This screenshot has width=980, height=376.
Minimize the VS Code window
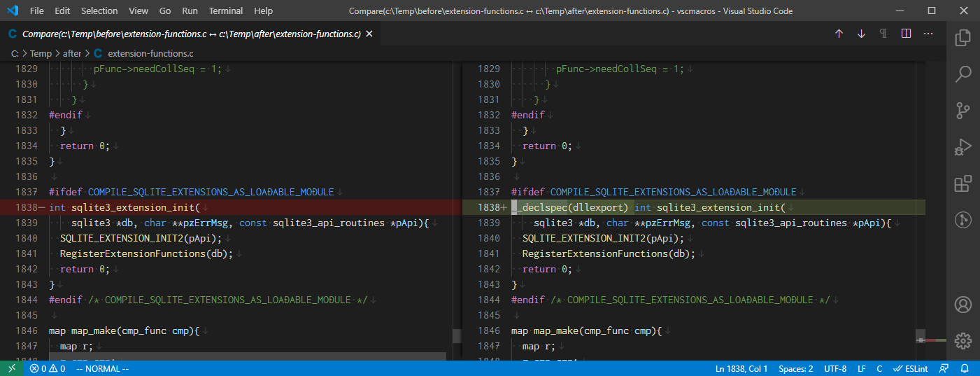(900, 11)
